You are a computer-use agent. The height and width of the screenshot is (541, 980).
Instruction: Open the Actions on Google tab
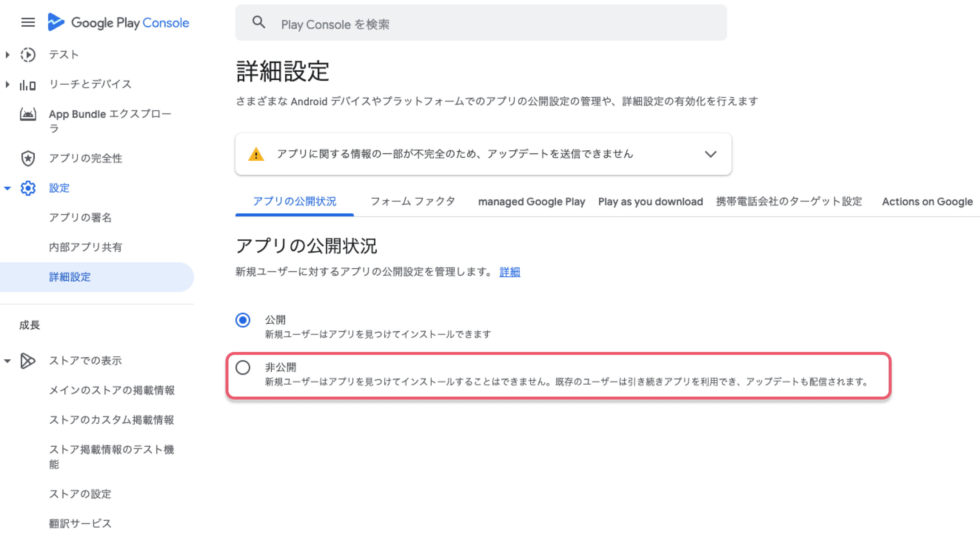pyautogui.click(x=927, y=201)
